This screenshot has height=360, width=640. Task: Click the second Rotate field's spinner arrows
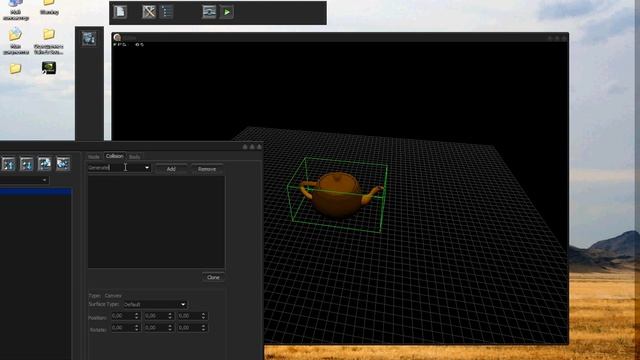click(170, 328)
